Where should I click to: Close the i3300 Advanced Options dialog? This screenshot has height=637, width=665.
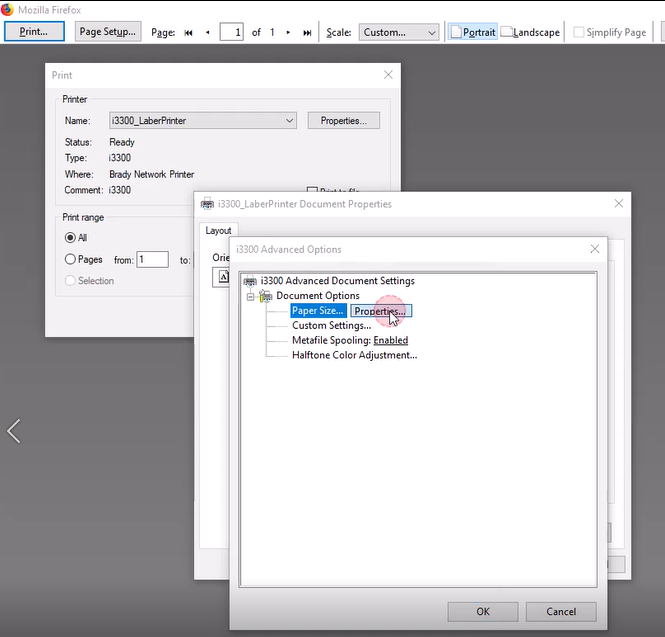595,249
